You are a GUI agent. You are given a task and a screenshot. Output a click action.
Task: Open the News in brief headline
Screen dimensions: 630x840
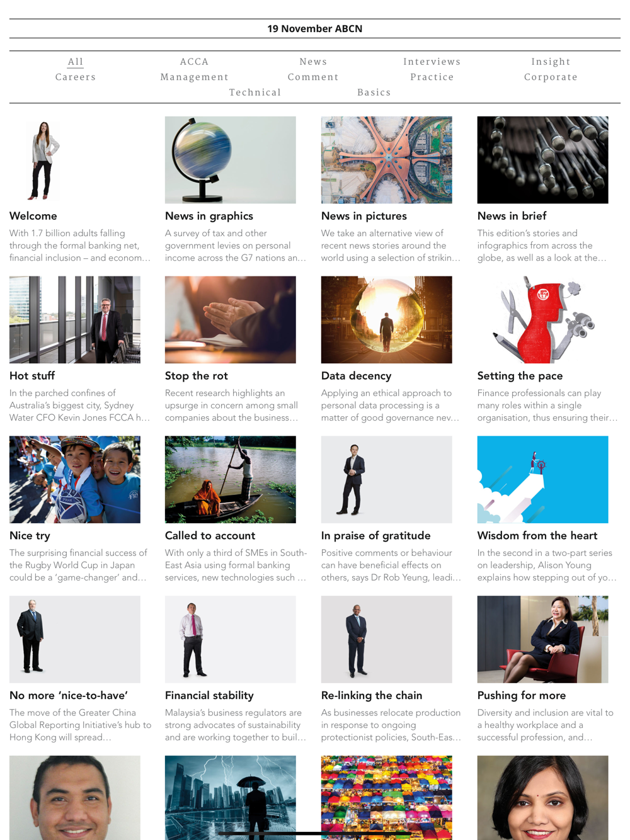[x=512, y=216]
